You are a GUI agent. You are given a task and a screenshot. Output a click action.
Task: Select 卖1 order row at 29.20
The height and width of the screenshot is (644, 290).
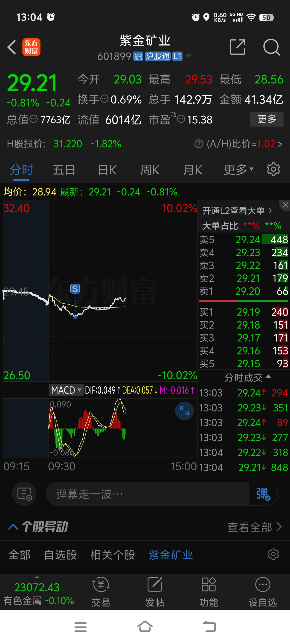pos(244,291)
